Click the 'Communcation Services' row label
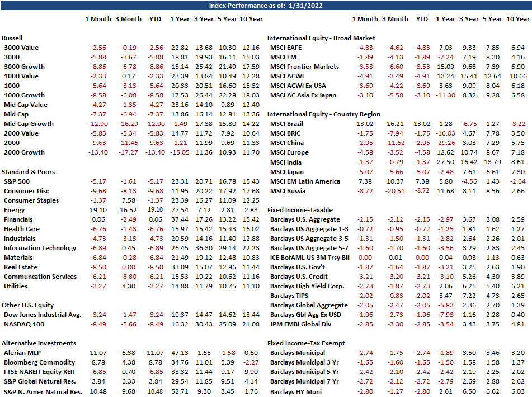 [40, 277]
